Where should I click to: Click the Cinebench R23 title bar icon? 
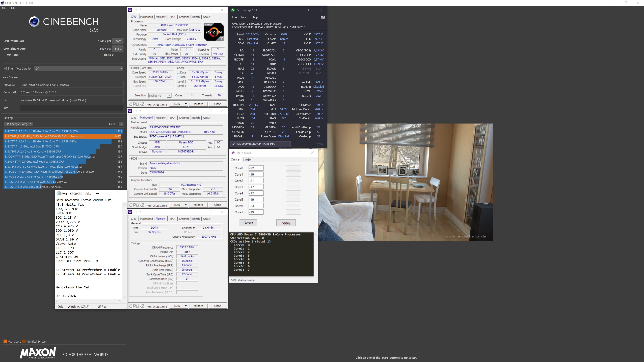point(2,3)
